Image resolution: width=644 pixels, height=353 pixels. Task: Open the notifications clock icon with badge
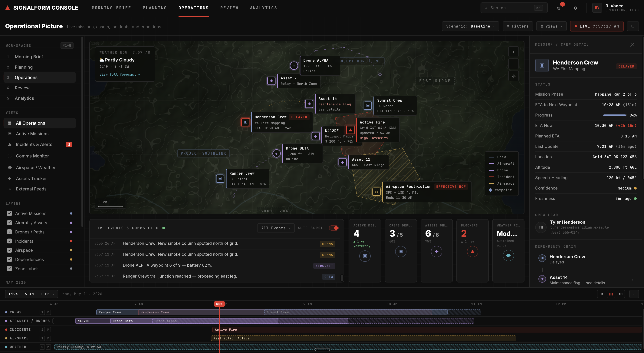click(558, 8)
